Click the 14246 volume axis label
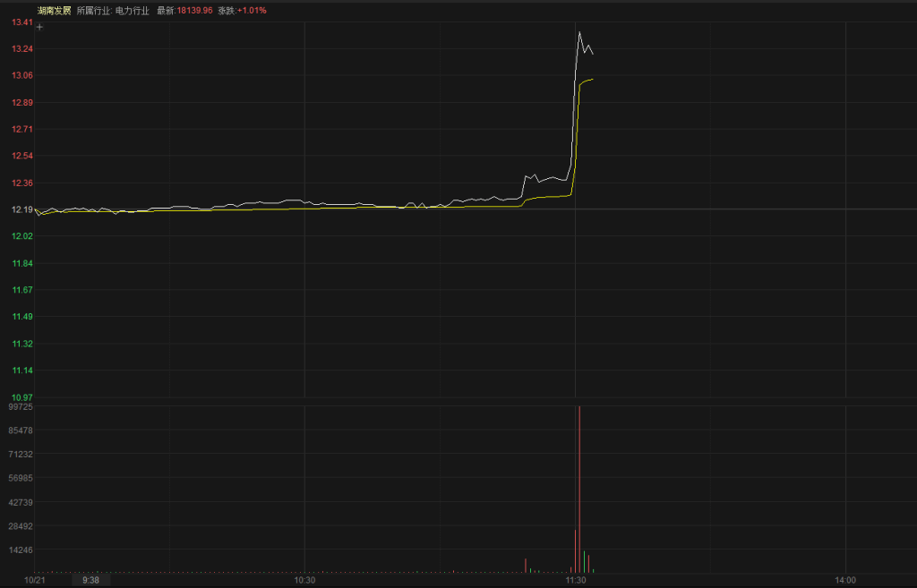 click(x=20, y=550)
